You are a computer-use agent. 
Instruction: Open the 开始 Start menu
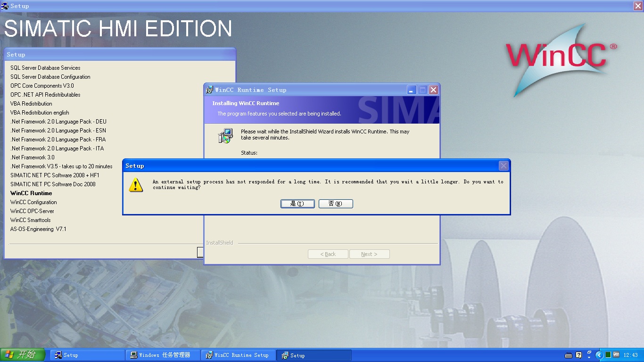23,355
